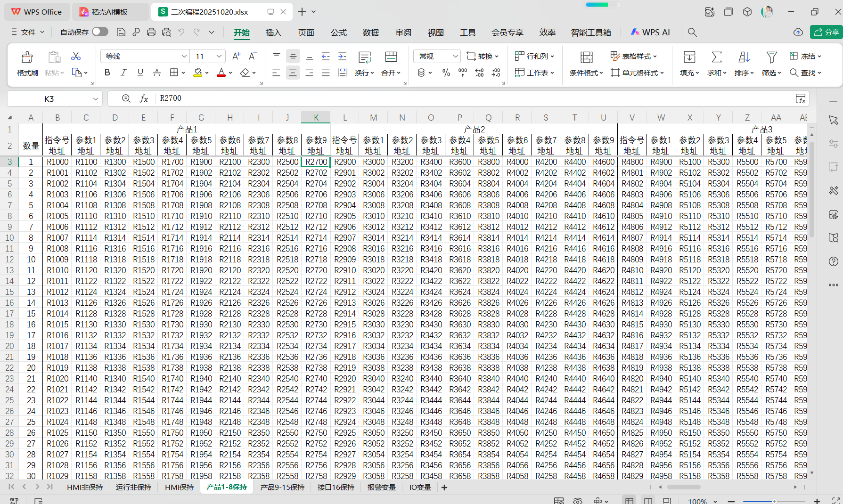Click the insert function fx icon
This screenshot has height=504, width=843.
[x=144, y=98]
